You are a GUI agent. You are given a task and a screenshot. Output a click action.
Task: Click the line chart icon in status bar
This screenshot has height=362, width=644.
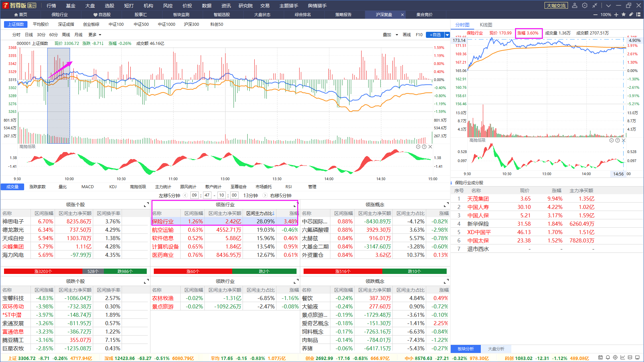click(x=623, y=358)
